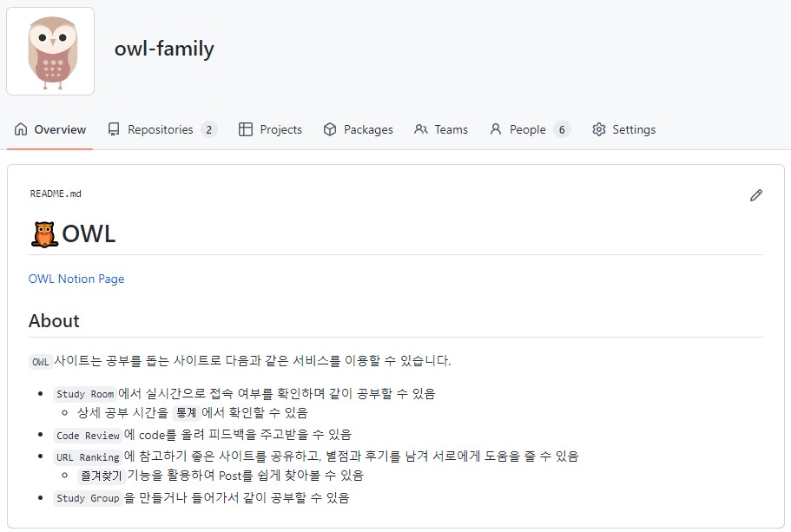Open the Settings tab
791x532 pixels.
pyautogui.click(x=634, y=129)
